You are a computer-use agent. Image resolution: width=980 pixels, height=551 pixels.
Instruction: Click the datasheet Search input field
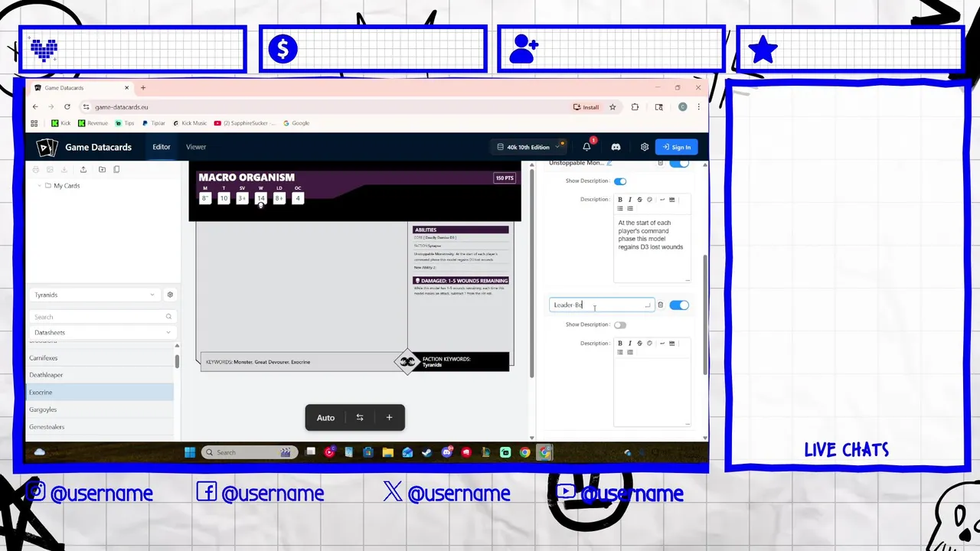tap(103, 317)
